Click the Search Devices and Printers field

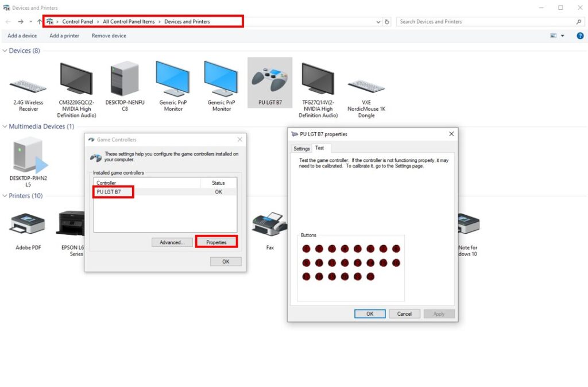[x=485, y=22]
